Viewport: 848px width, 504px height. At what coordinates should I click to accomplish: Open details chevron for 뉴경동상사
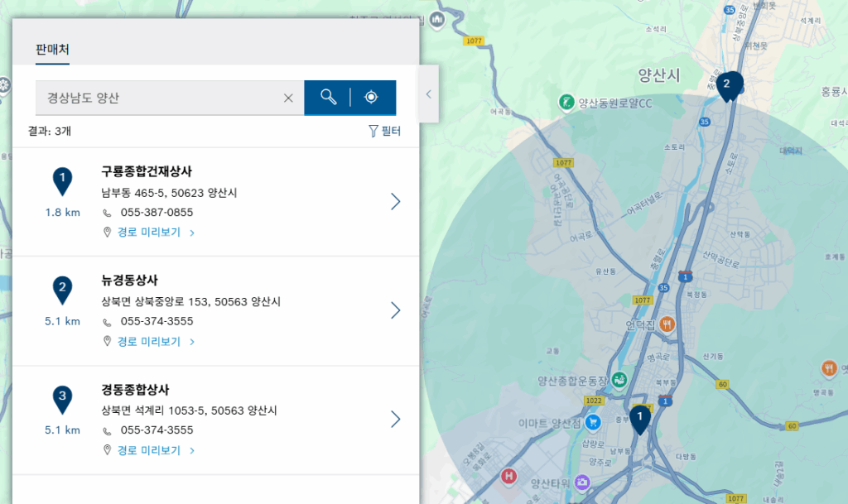tap(395, 310)
